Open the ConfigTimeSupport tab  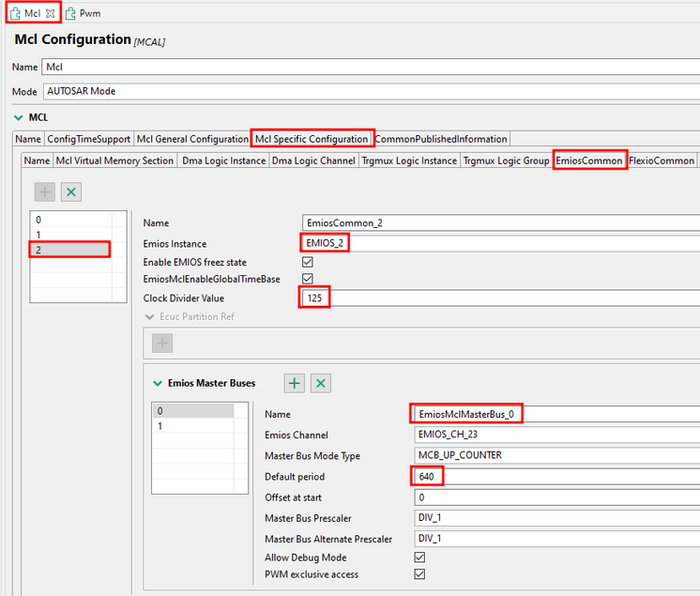coord(89,139)
